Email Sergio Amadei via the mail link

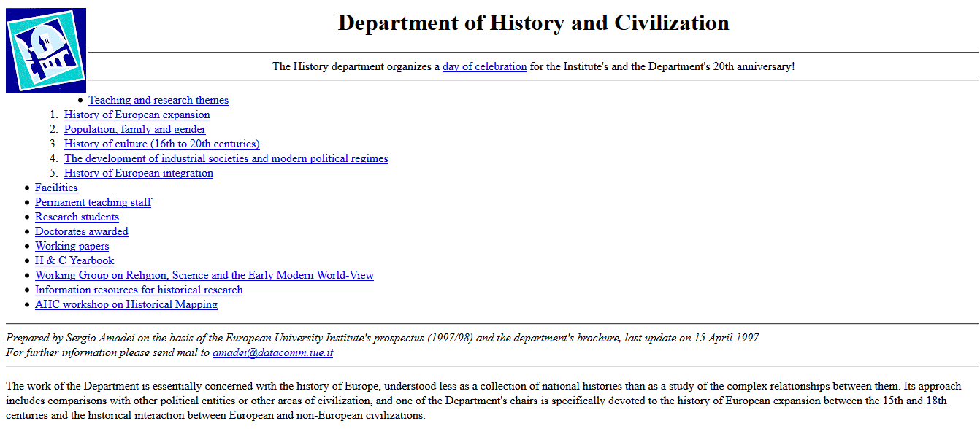coord(272,352)
